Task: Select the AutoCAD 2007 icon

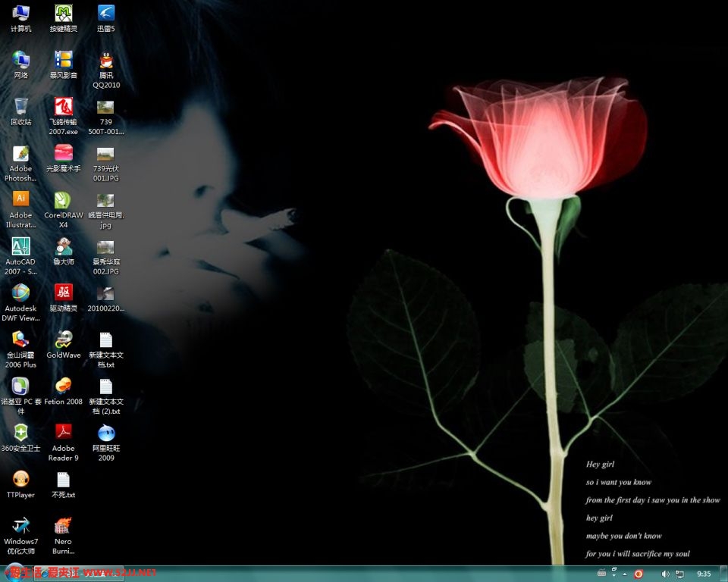Action: (x=20, y=247)
